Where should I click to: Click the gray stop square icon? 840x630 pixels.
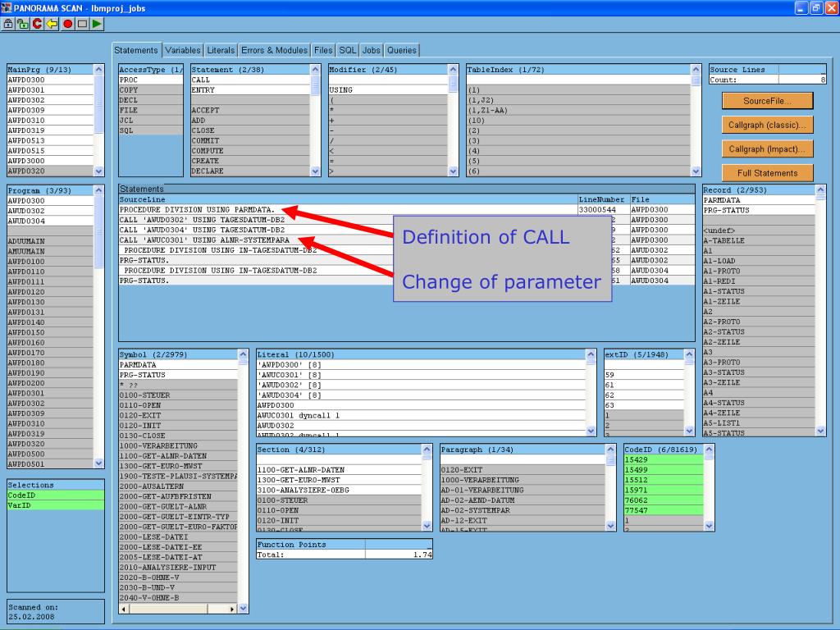point(83,24)
